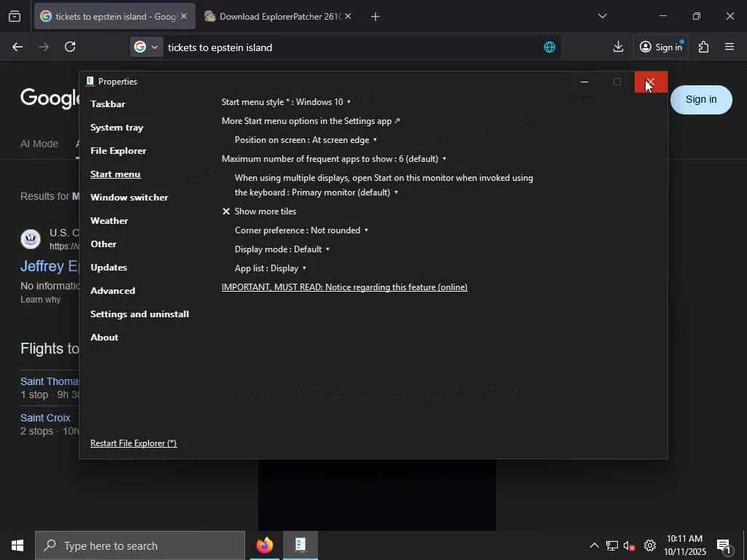Change Display mode dropdown

tap(282, 249)
